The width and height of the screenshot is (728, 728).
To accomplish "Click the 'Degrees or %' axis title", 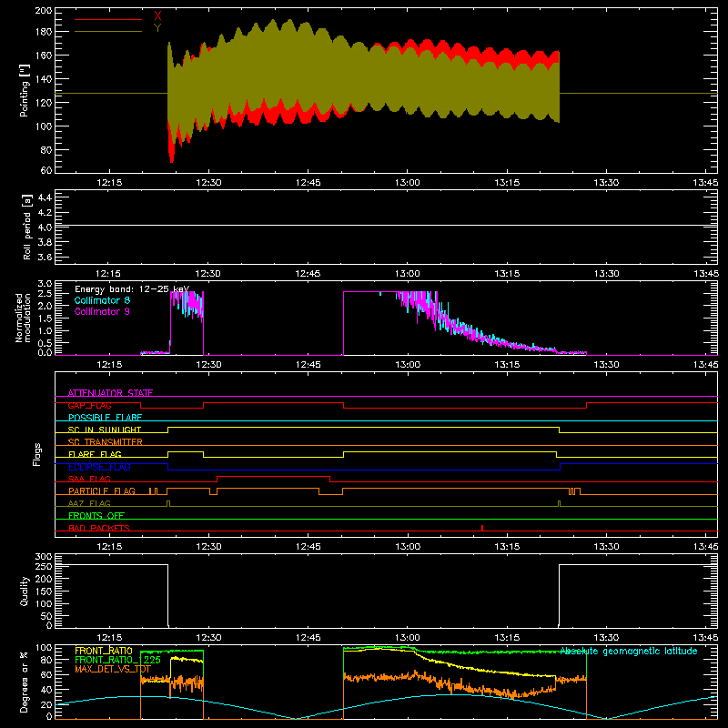I will [25, 682].
